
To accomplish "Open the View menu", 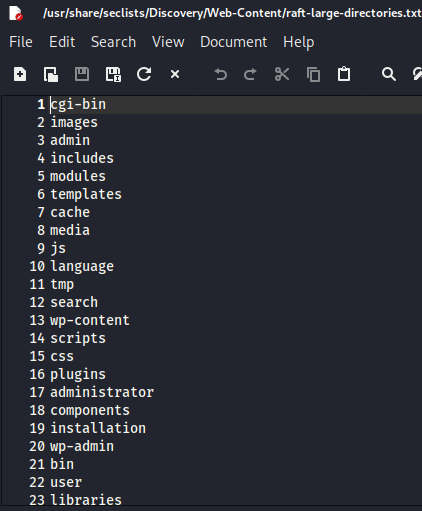I will point(168,42).
